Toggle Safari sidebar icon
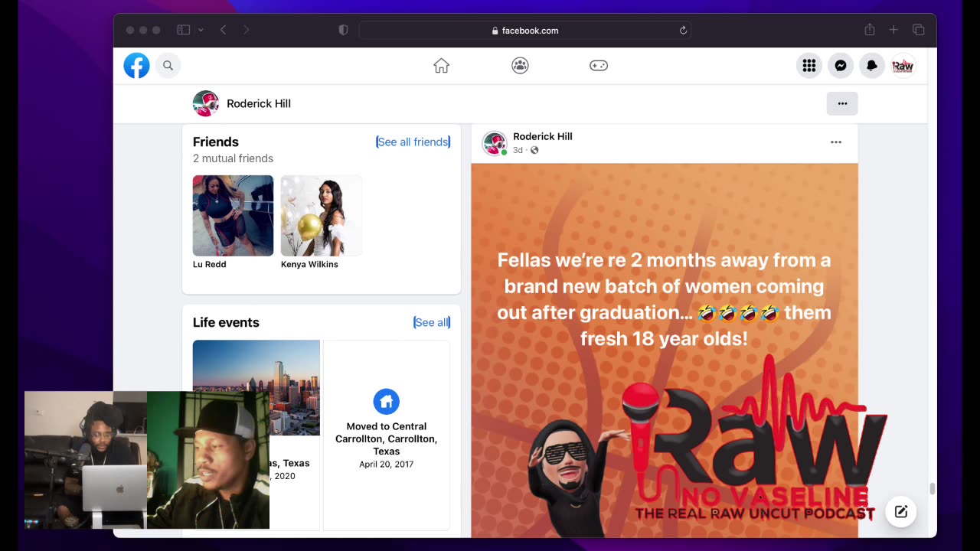 coord(184,30)
